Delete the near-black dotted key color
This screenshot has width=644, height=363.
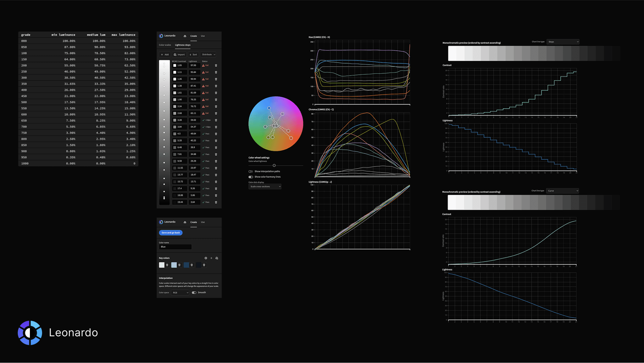click(x=204, y=265)
